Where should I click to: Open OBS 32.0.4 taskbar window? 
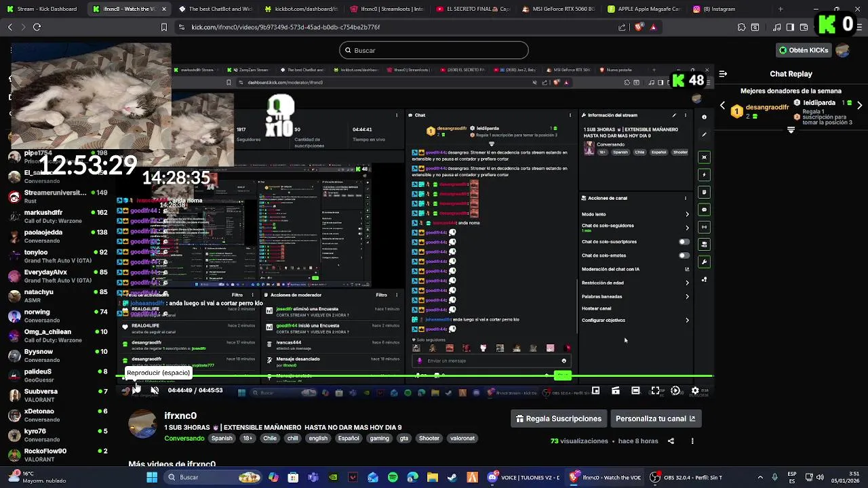pyautogui.click(x=688, y=477)
